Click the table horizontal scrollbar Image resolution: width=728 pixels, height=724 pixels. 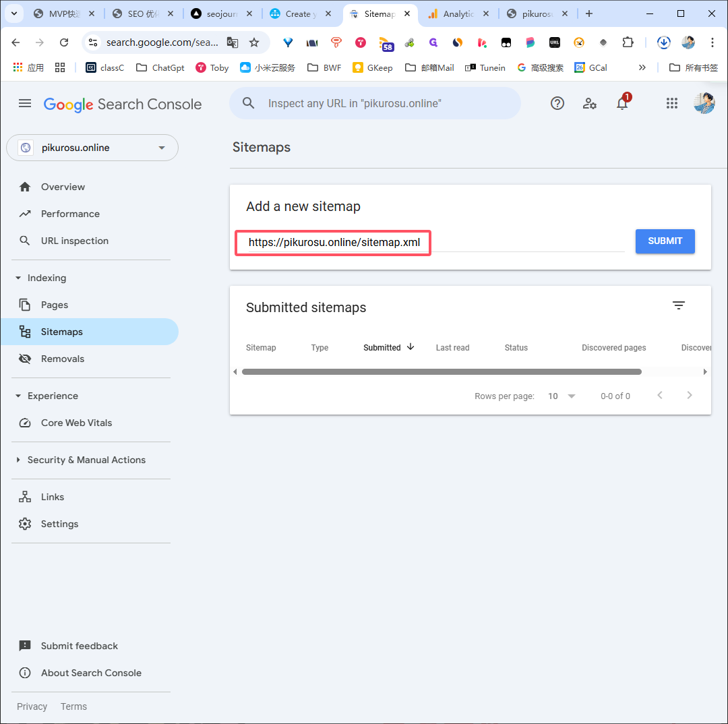[x=442, y=371]
